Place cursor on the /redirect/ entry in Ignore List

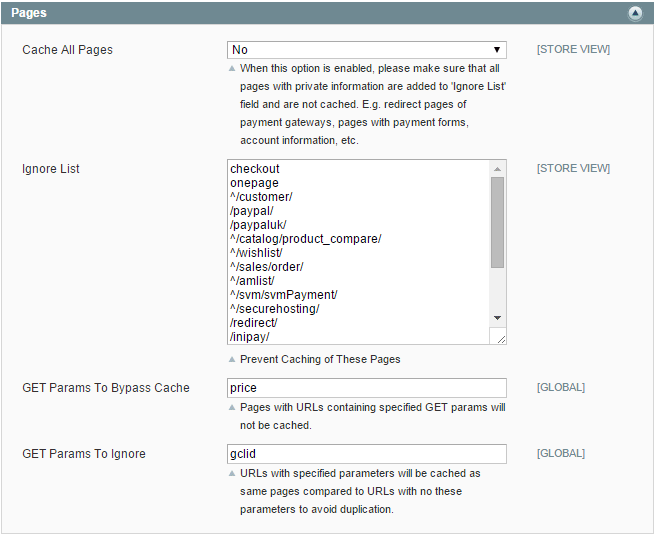[254, 323]
